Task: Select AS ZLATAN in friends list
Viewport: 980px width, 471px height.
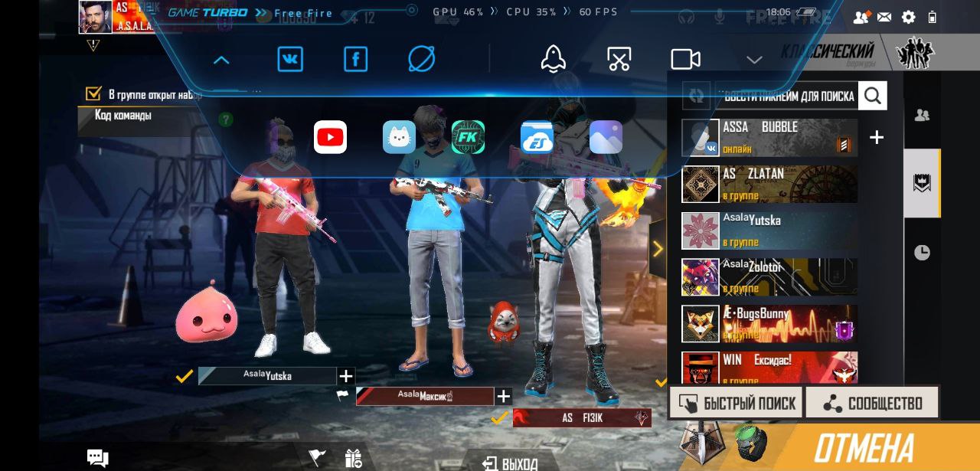Action: coord(769,185)
